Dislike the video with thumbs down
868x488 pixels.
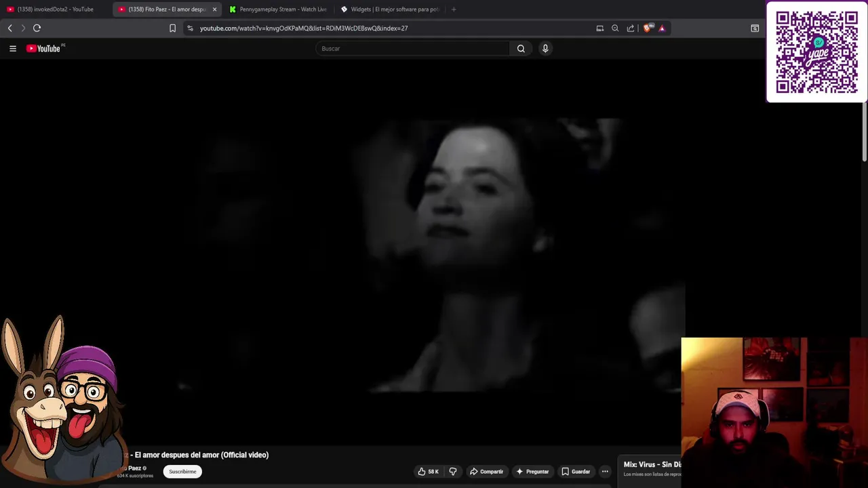(453, 472)
